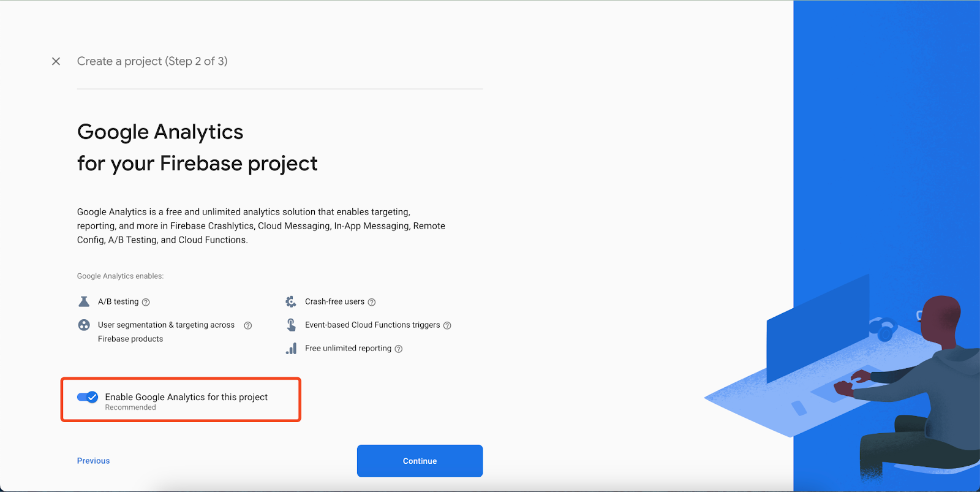This screenshot has width=980, height=492.
Task: Click the Event-based Cloud Functions trigger icon
Action: (292, 325)
